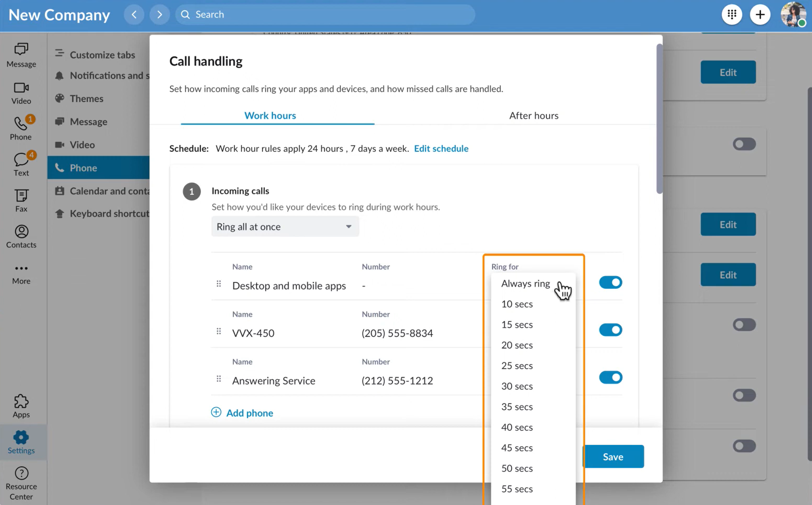The image size is (812, 505).
Task: Switch to After hours tab
Action: (x=533, y=115)
